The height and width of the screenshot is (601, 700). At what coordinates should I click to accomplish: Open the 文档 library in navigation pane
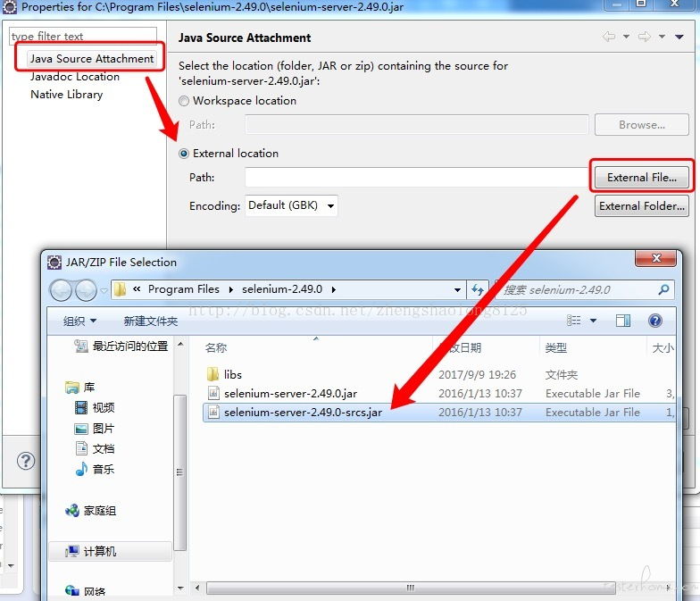coord(95,448)
